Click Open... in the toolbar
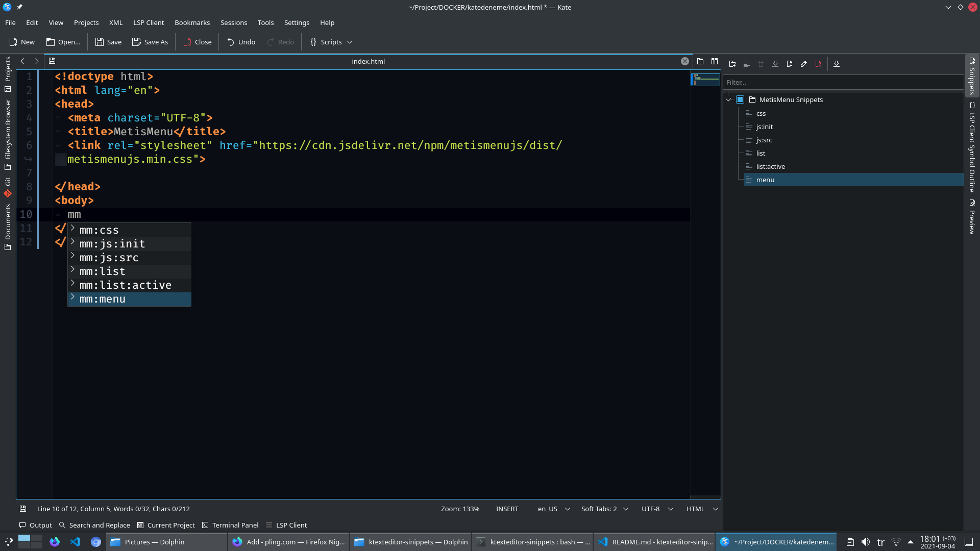This screenshot has width=980, height=551. 63,42
